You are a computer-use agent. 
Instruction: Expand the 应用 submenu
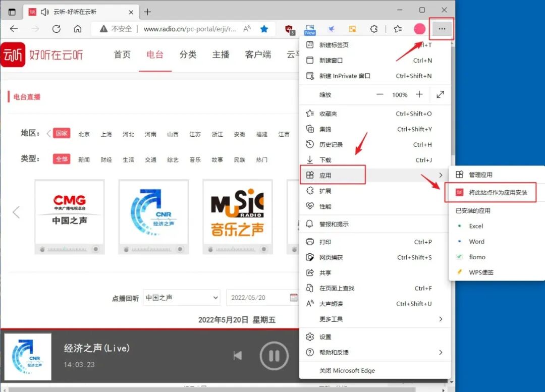click(x=374, y=175)
